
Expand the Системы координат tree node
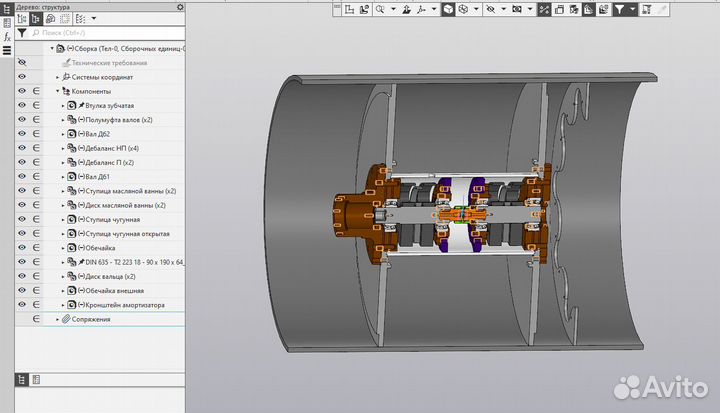(x=57, y=77)
